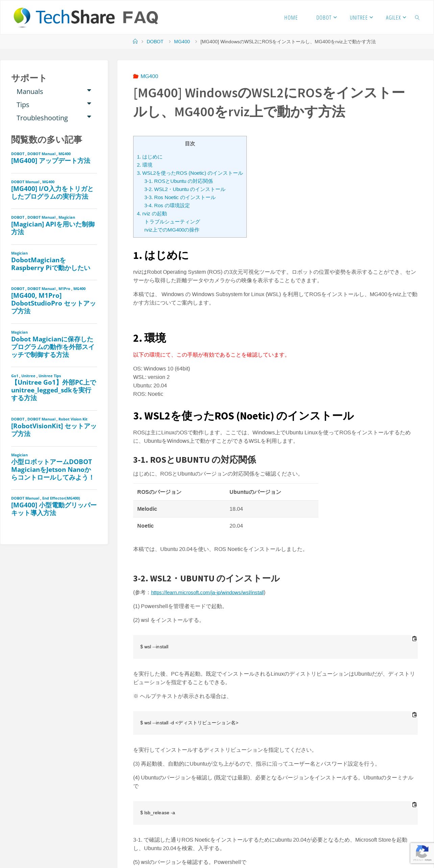Click 'End Effector(MG400)' category tag
The height and width of the screenshot is (868, 434).
pos(61,498)
